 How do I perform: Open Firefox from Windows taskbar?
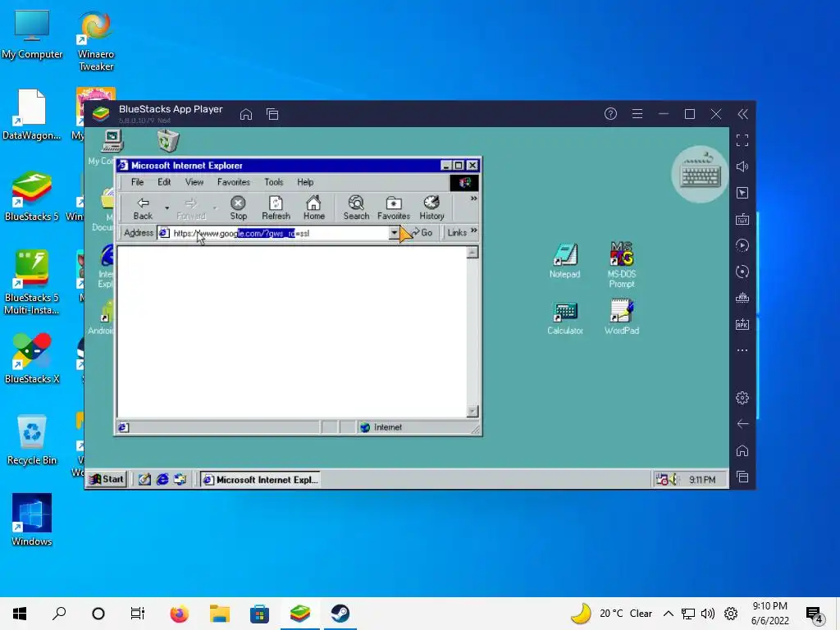[180, 614]
